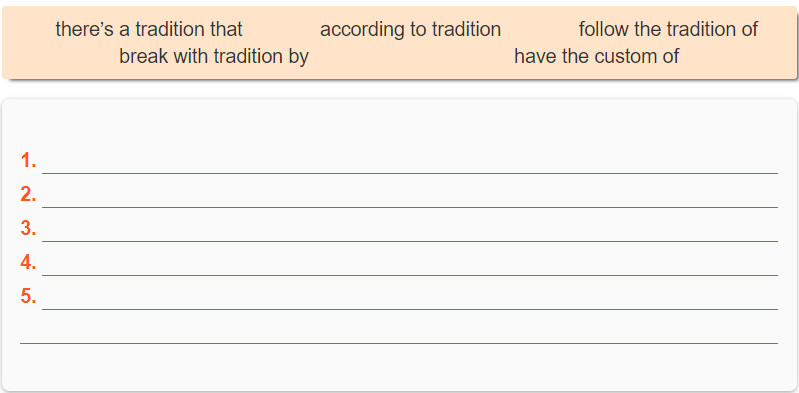Screen dimensions: 799x393
Task: Click the orange number 4 label
Action: pos(29,263)
